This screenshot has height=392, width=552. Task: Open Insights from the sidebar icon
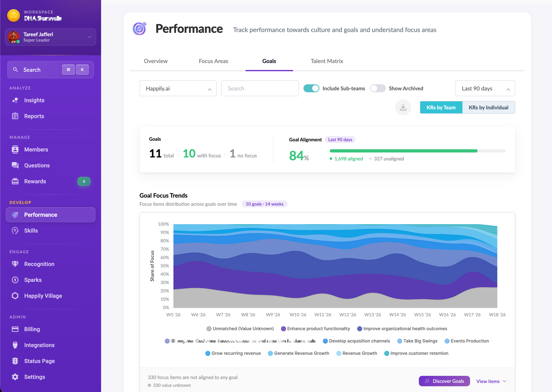click(15, 100)
